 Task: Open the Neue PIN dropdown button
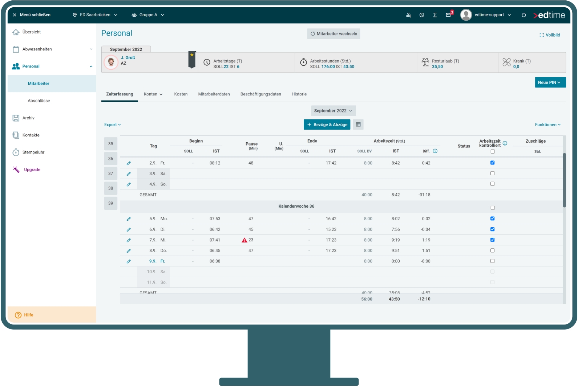point(550,82)
